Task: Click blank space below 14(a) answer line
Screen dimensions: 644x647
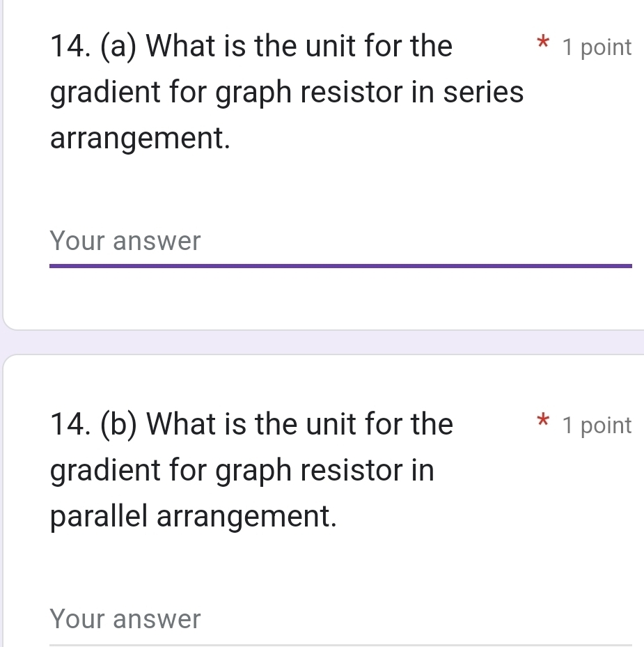Action: pyautogui.click(x=340, y=298)
